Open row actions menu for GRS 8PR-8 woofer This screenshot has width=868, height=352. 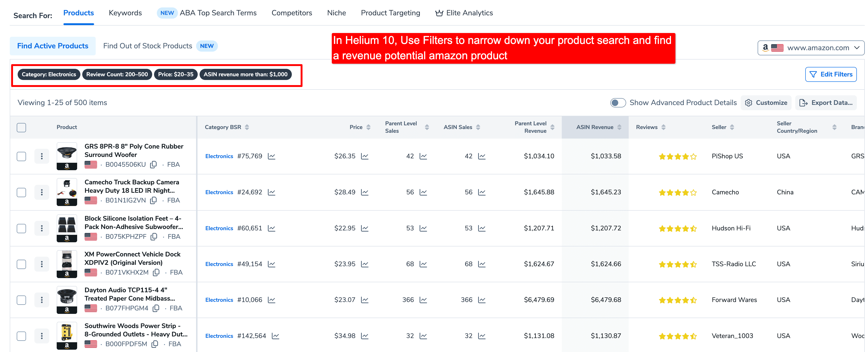(42, 156)
